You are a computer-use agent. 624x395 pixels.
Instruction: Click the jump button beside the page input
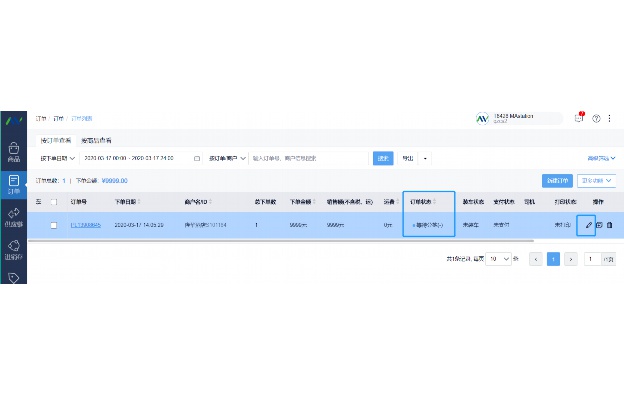point(608,259)
